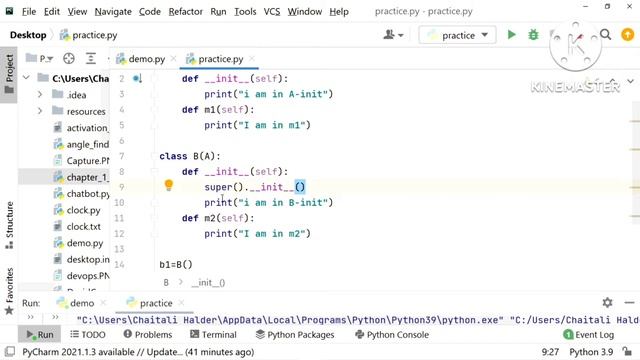Toggle the Project side panel button
This screenshot has height=360, width=640.
pos(9,74)
